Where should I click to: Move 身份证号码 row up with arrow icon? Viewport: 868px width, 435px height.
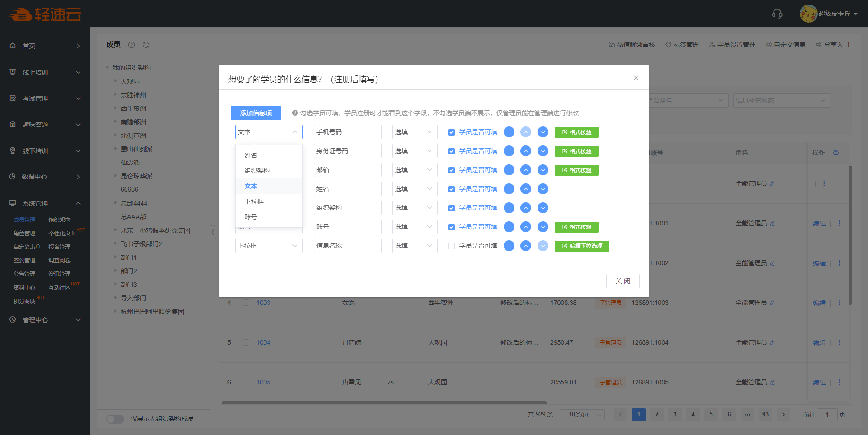pyautogui.click(x=525, y=151)
